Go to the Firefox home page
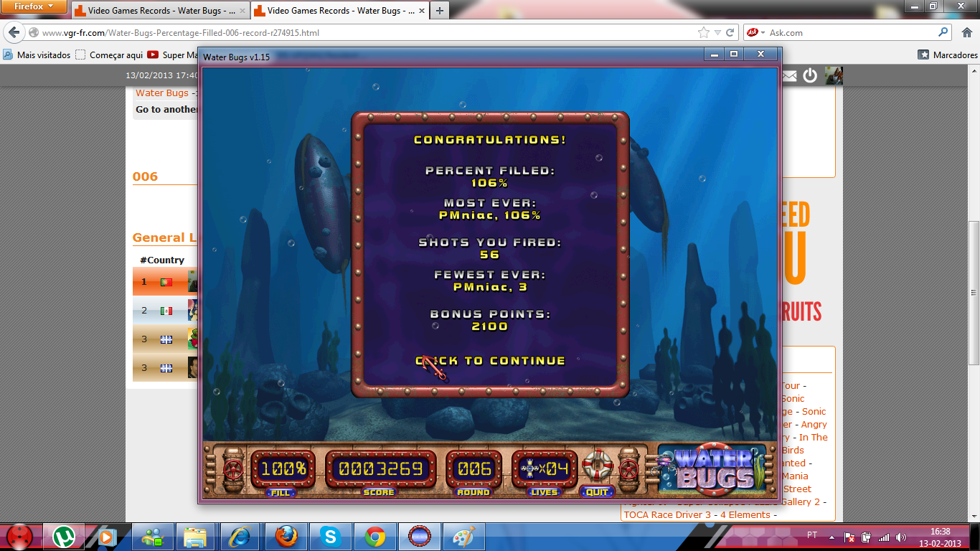Screen dimensions: 980x551 tap(966, 33)
